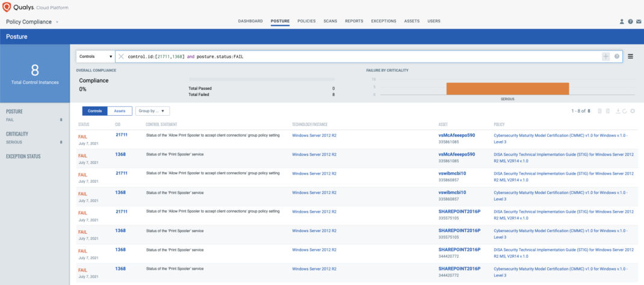Open the Controls search scope dropdown
The image size is (644, 285).
96,57
